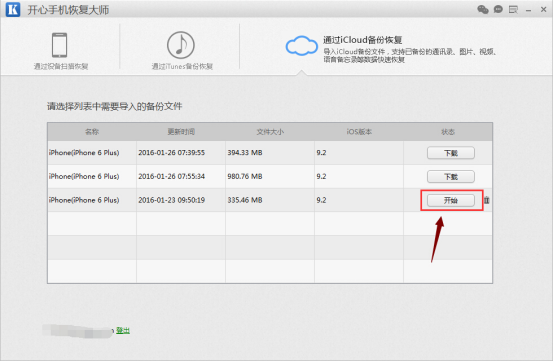Select the phone device scan icon
Image resolution: width=553 pixels, height=361 pixels.
tap(60, 45)
